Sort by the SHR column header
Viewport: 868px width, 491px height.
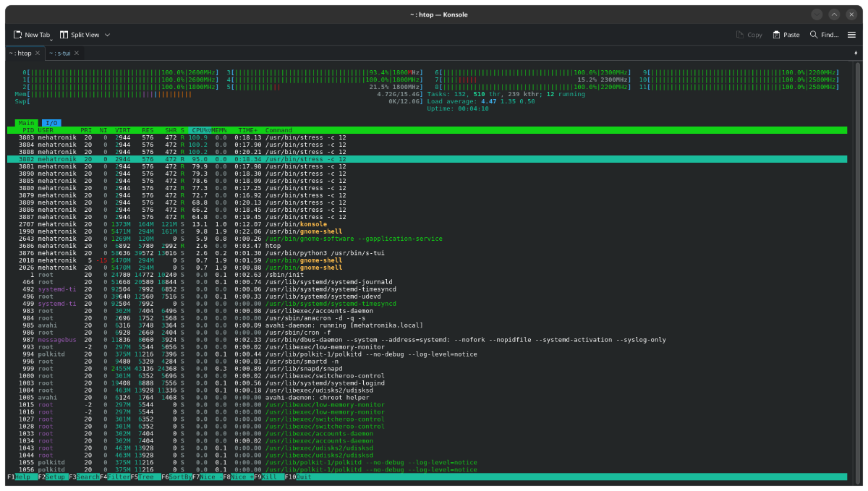point(171,130)
